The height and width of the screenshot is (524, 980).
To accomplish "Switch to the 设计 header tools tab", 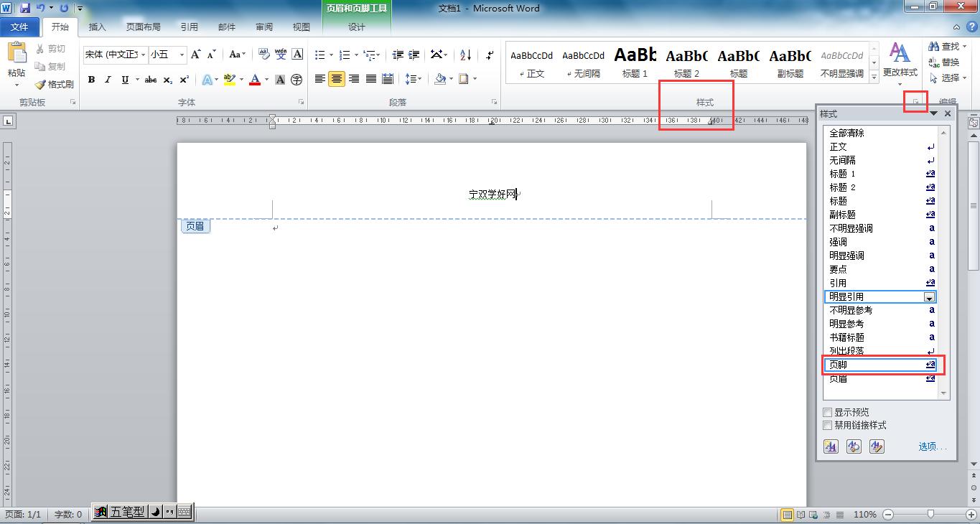I will (x=357, y=27).
